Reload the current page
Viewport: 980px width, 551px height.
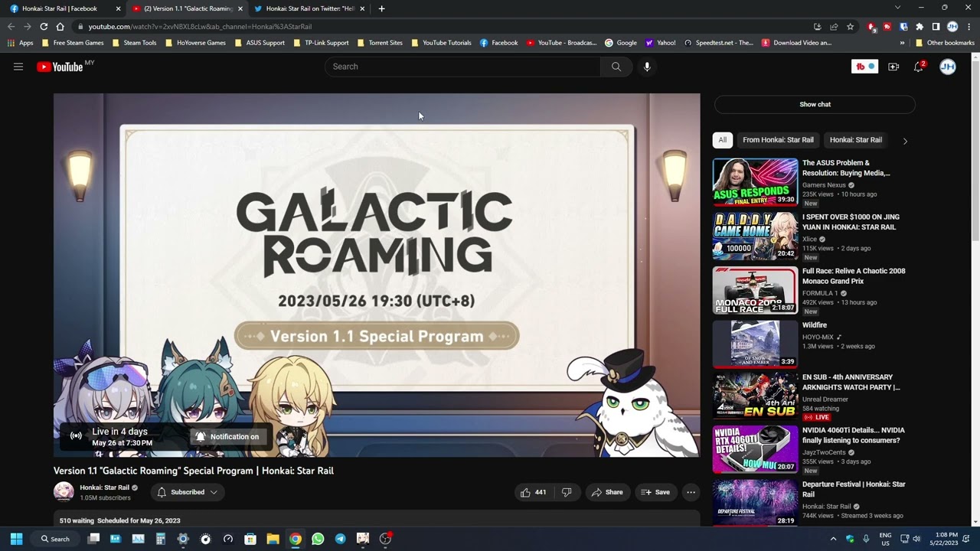coord(44,27)
